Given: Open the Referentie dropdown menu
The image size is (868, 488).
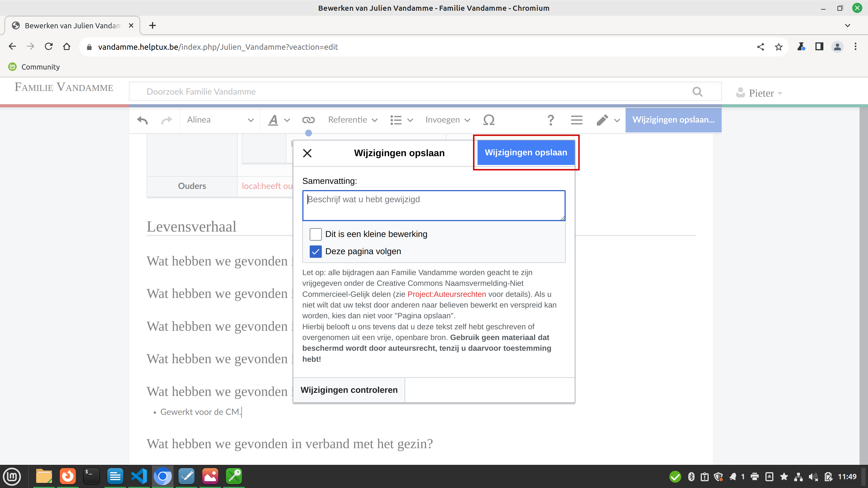Looking at the screenshot, I should pos(352,120).
